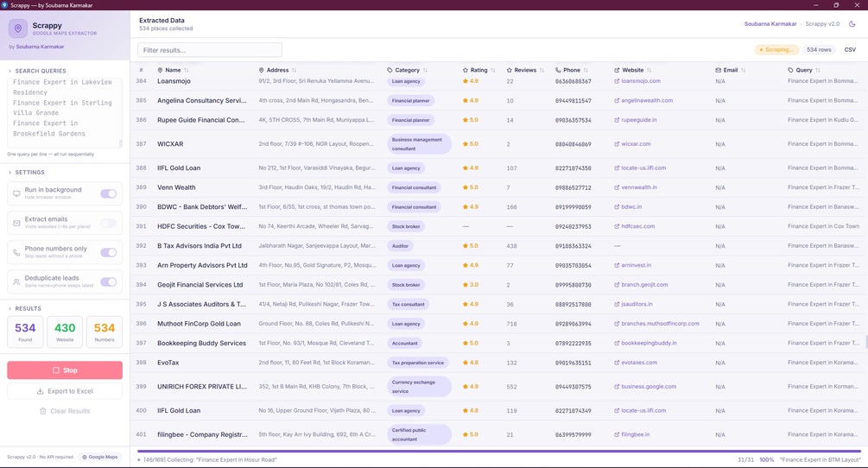The height and width of the screenshot is (468, 868).
Task: Click the phone icon beside Phone numbers only
Action: [x=16, y=252]
